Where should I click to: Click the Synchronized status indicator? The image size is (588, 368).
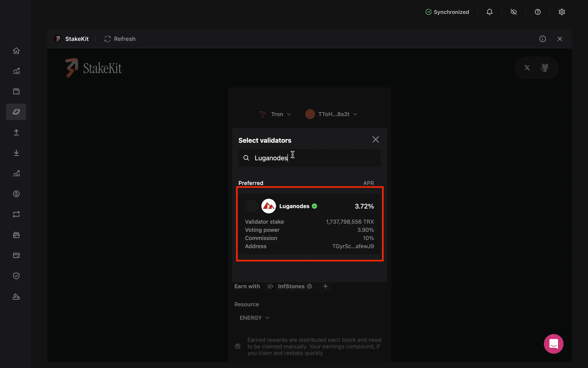tap(447, 12)
